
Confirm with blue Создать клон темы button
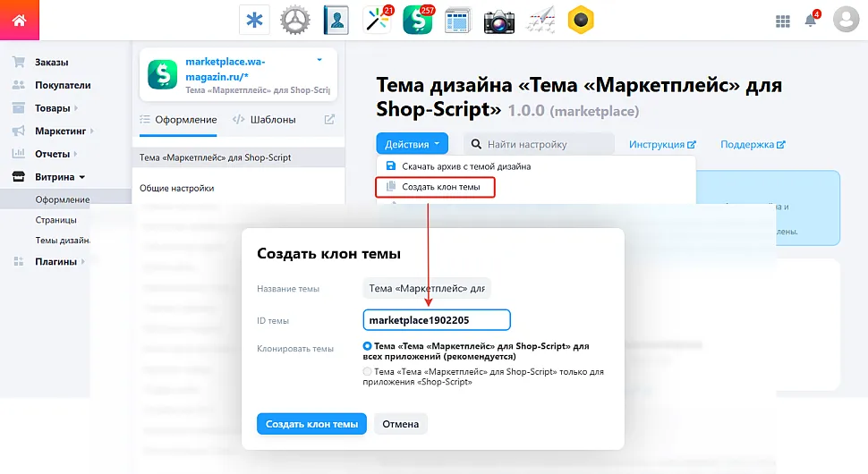pos(311,424)
